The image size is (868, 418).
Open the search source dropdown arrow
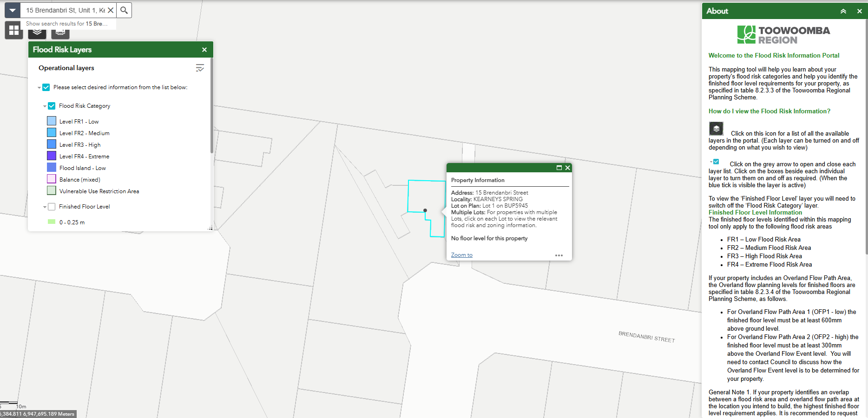(13, 10)
